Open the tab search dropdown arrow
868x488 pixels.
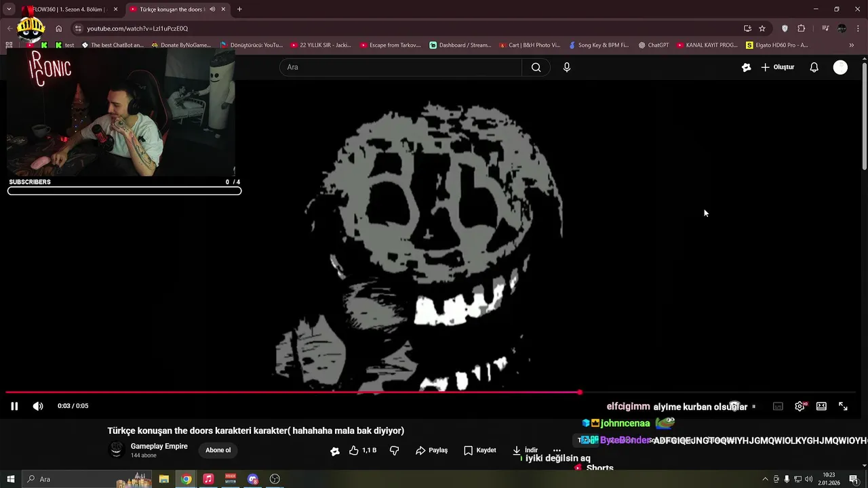tap(9, 9)
